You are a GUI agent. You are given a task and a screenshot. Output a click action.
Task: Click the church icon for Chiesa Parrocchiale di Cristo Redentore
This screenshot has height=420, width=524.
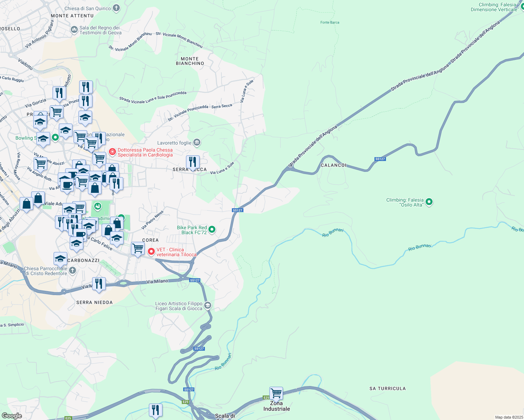(x=72, y=270)
